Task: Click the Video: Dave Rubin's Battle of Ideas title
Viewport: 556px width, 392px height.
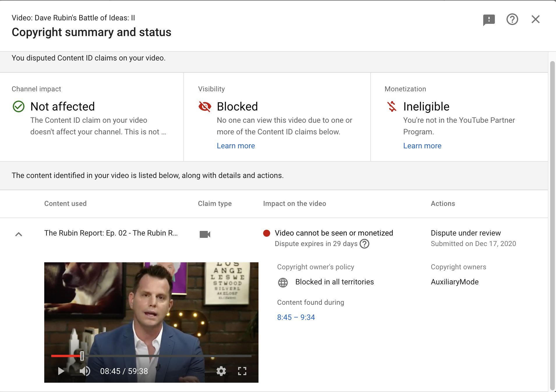Action: pyautogui.click(x=73, y=18)
